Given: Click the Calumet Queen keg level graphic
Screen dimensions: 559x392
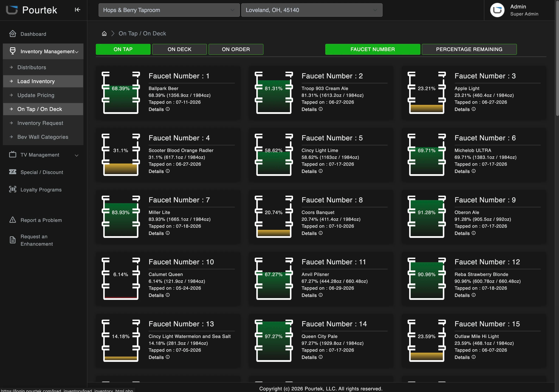Looking at the screenshot, I should click(121, 279).
